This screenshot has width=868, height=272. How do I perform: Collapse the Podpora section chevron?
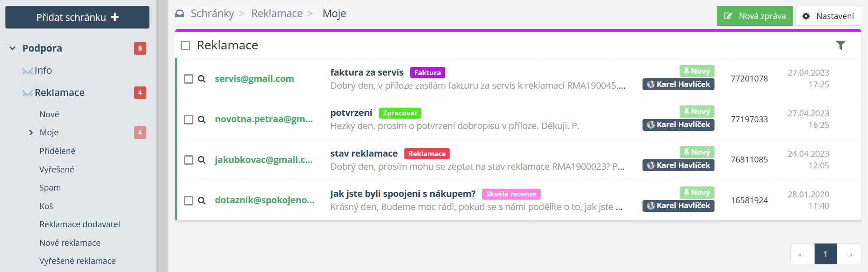[13, 48]
